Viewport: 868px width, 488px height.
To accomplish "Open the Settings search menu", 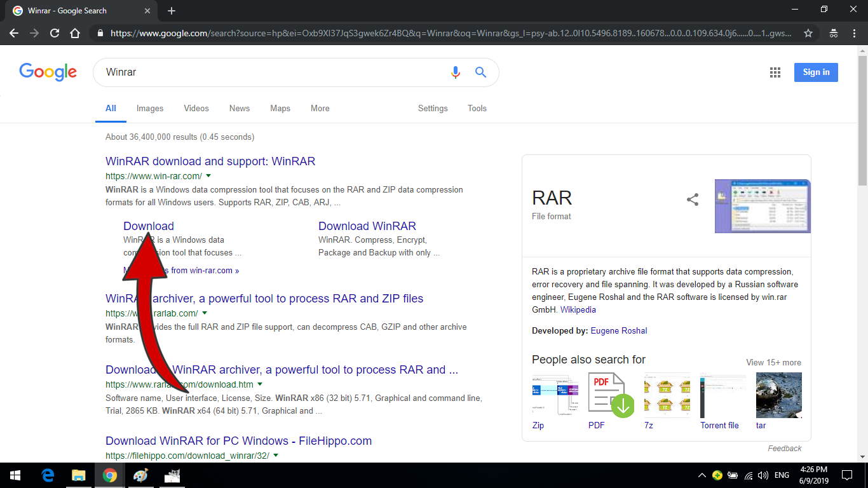I will click(x=433, y=109).
